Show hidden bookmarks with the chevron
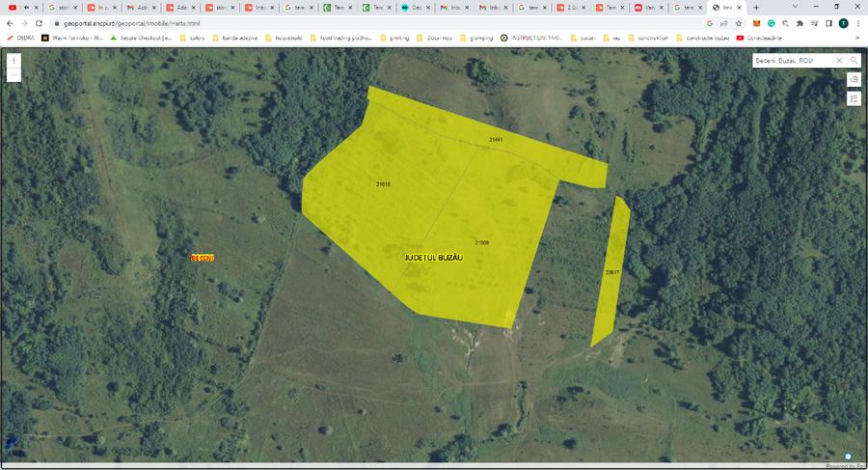 tap(857, 38)
